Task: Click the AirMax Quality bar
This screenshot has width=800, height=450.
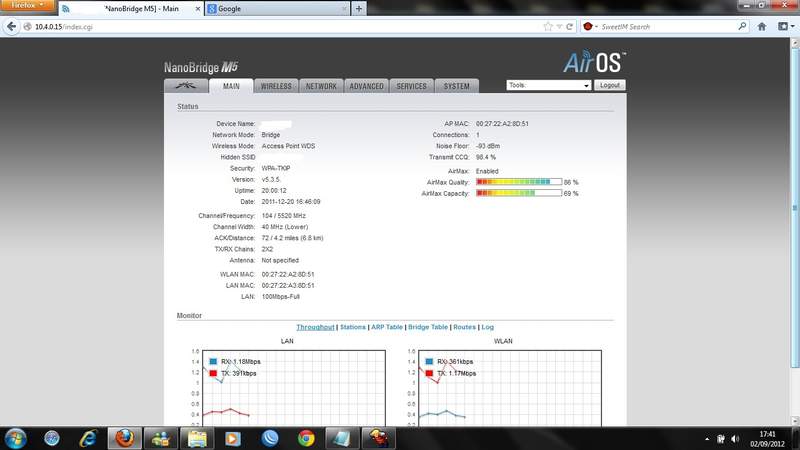Action: [519, 182]
